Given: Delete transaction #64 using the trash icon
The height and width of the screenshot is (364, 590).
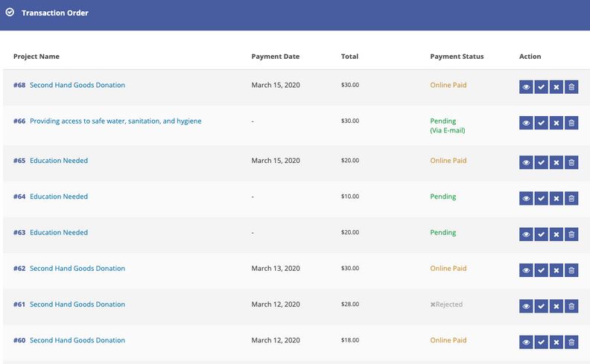Looking at the screenshot, I should pyautogui.click(x=571, y=199).
